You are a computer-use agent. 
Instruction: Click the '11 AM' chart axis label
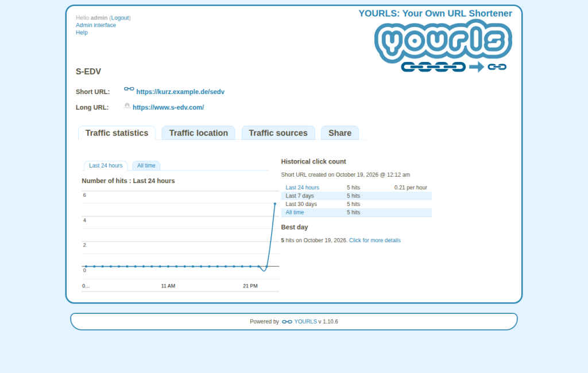click(x=168, y=286)
